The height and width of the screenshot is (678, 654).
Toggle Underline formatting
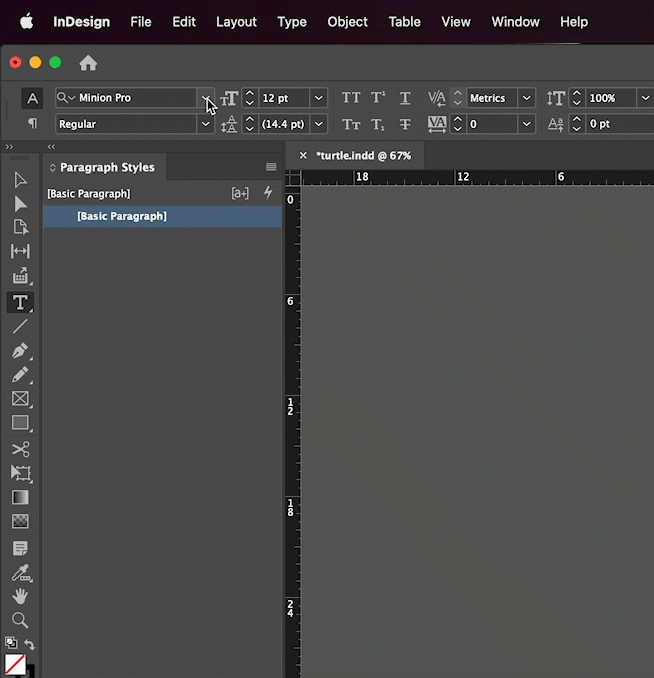coord(405,98)
